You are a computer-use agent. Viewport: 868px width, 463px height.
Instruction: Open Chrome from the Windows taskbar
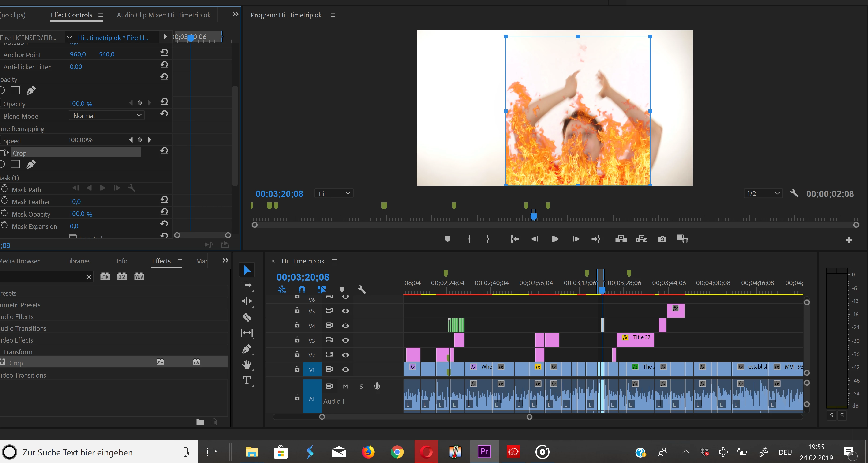click(397, 452)
